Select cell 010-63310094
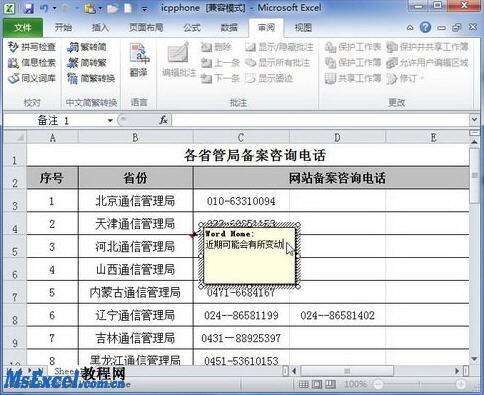 pyautogui.click(x=241, y=201)
